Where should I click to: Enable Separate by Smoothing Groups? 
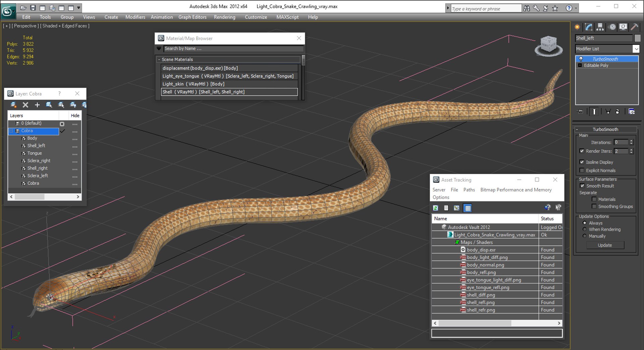[594, 206]
